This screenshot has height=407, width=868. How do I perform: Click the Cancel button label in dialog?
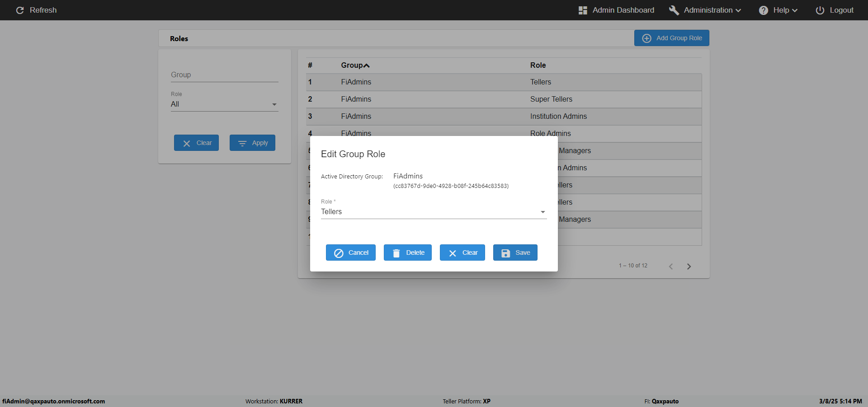coord(358,253)
